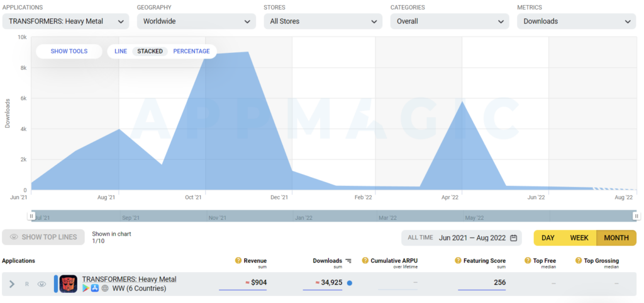
Task: Click the timeline range bar at Nov '21
Action: (217, 217)
